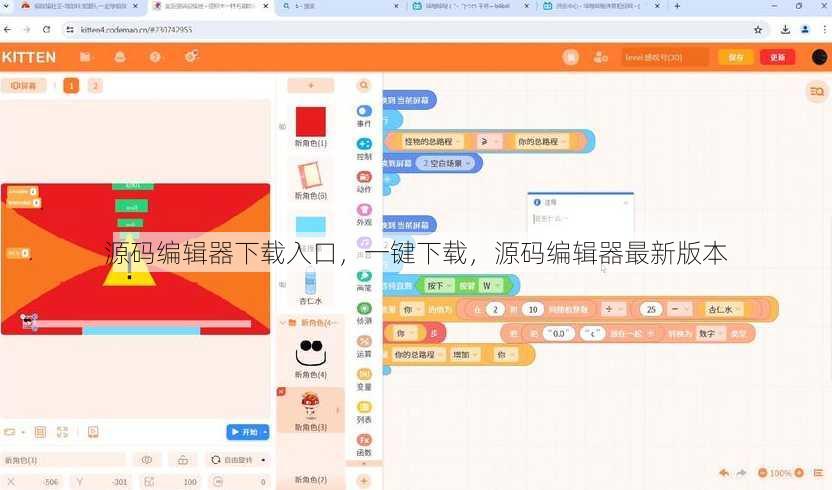Viewport: 832px width, 490px height.
Task: Click the collaboration people icon in header
Action: click(x=600, y=57)
